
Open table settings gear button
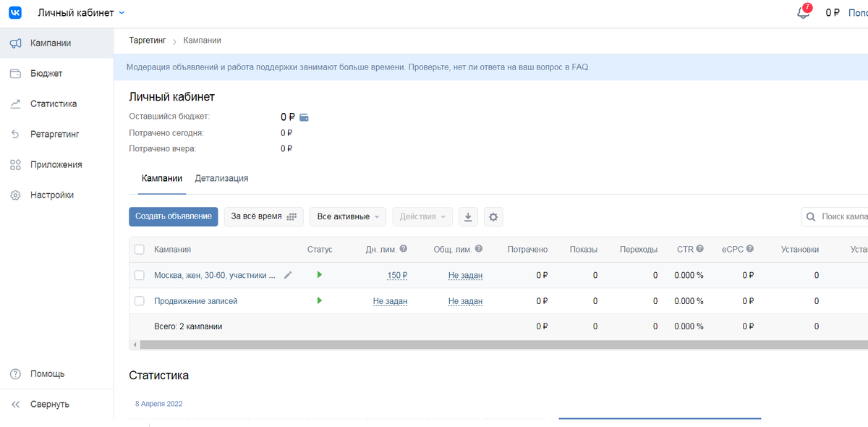493,216
